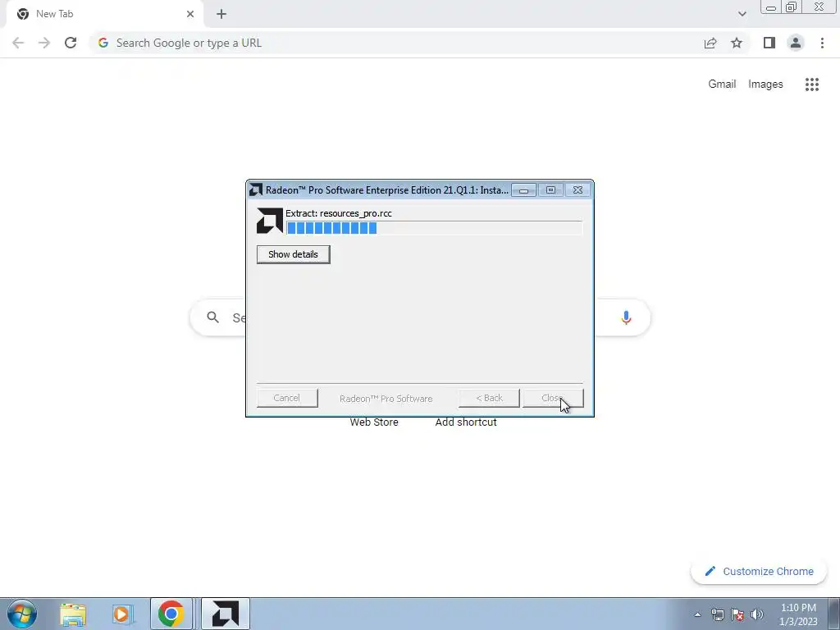
Task: Close the New Tab tab
Action: click(x=190, y=14)
